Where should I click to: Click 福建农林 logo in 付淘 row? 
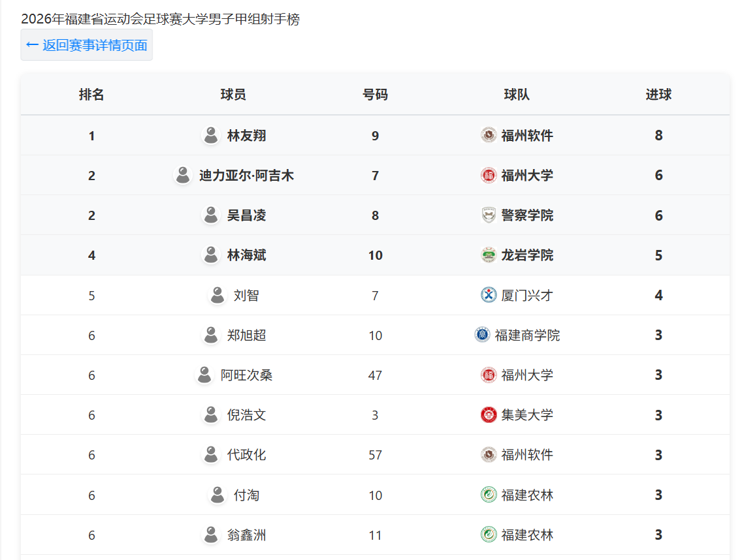489,495
